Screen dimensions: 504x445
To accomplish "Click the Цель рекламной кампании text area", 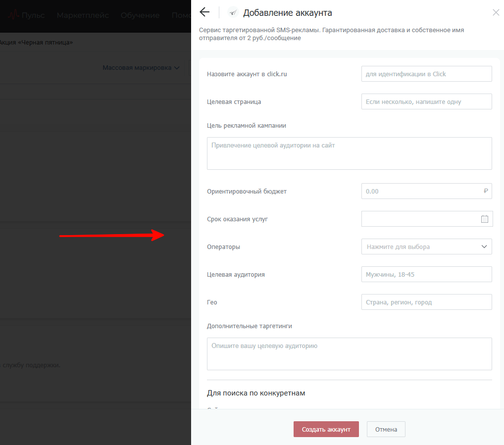I will [x=349, y=153].
